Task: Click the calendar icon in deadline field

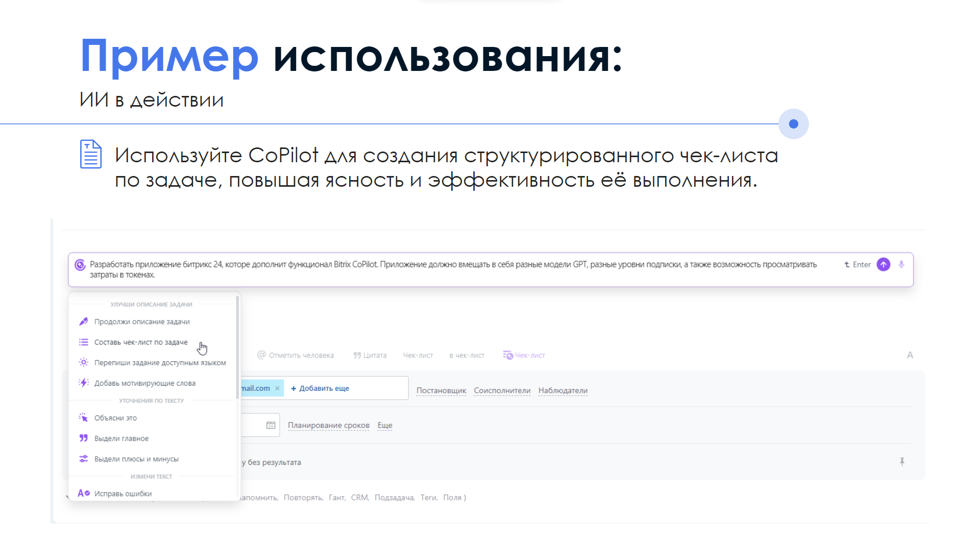Action: pyautogui.click(x=271, y=425)
